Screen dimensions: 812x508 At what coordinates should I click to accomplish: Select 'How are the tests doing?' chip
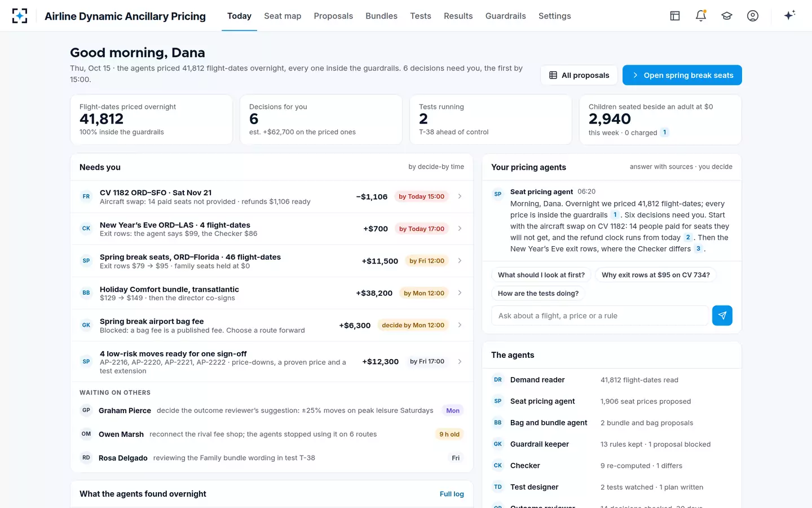point(539,294)
